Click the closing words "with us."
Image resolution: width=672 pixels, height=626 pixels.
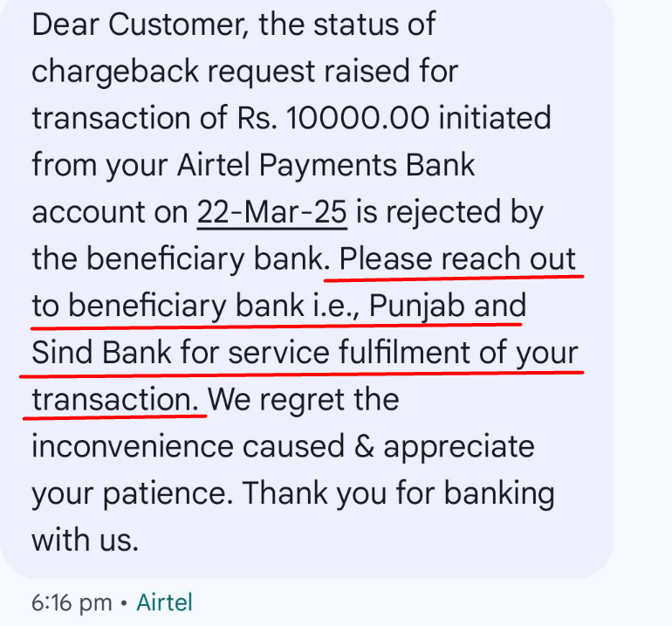(x=85, y=540)
